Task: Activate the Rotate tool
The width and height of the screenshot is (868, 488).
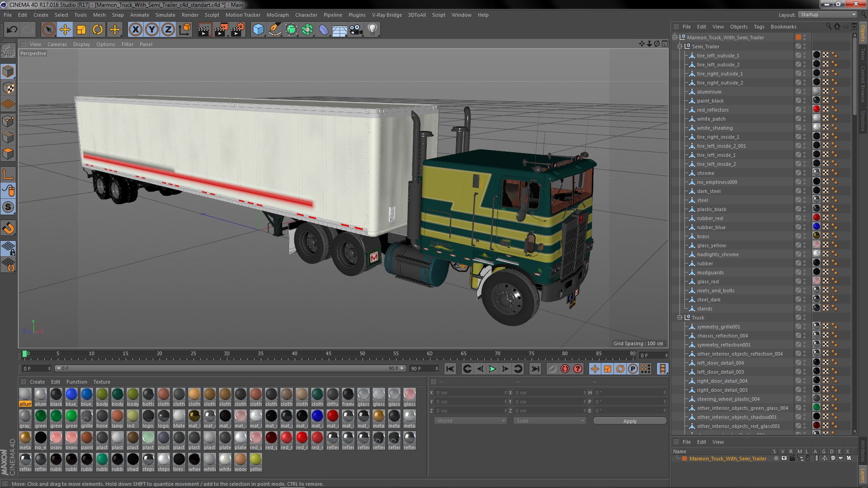Action: click(x=98, y=30)
